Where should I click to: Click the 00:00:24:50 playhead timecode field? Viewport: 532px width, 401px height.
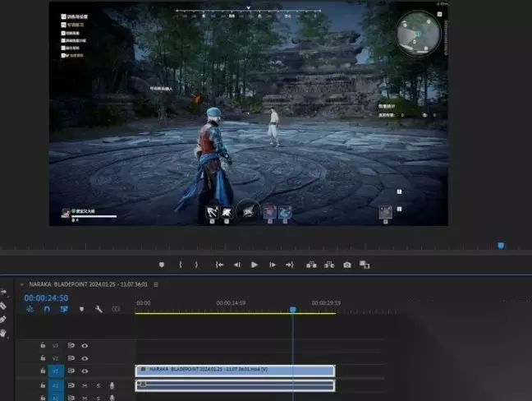point(46,297)
